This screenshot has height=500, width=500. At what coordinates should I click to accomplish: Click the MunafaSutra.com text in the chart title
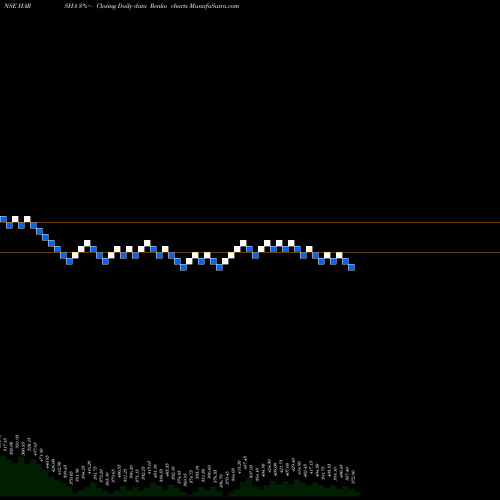[214, 6]
